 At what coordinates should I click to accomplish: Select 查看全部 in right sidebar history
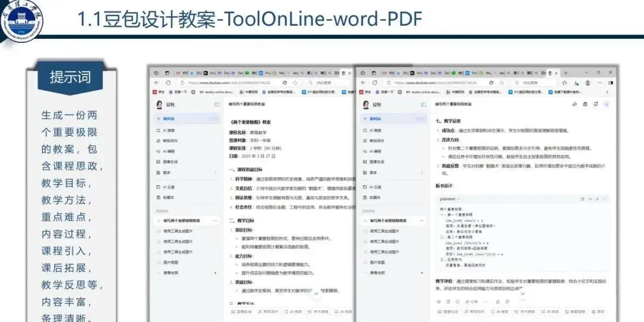coord(378,273)
